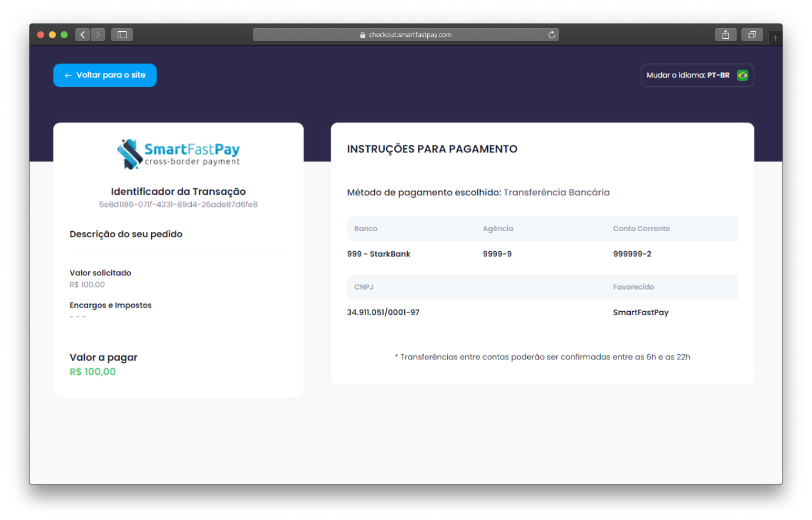Reload the page with the refresh icon
Screen dimensions: 812x520
click(551, 35)
